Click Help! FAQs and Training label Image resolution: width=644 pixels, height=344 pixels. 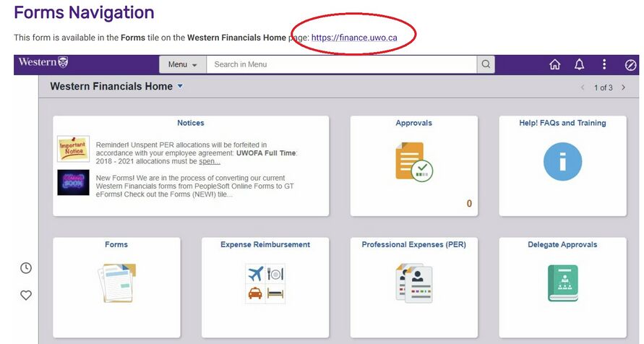(x=562, y=123)
